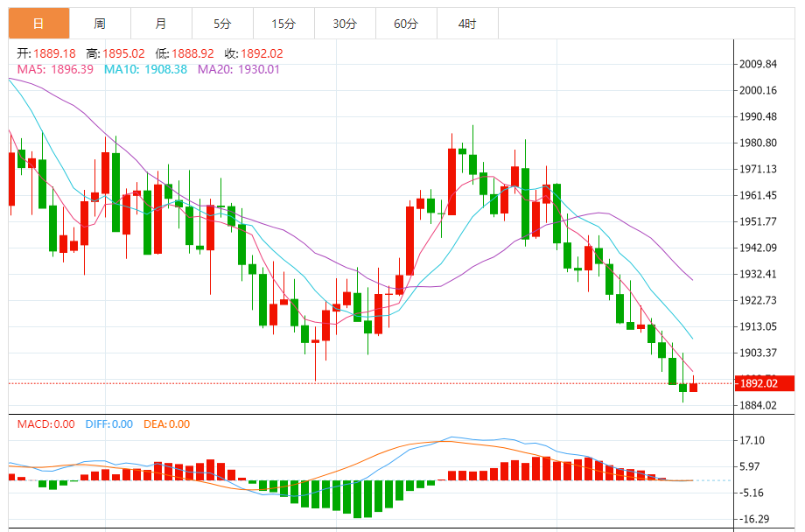The height and width of the screenshot is (532, 805).
Task: Click the 1932.41 price axis label
Action: coord(758,274)
